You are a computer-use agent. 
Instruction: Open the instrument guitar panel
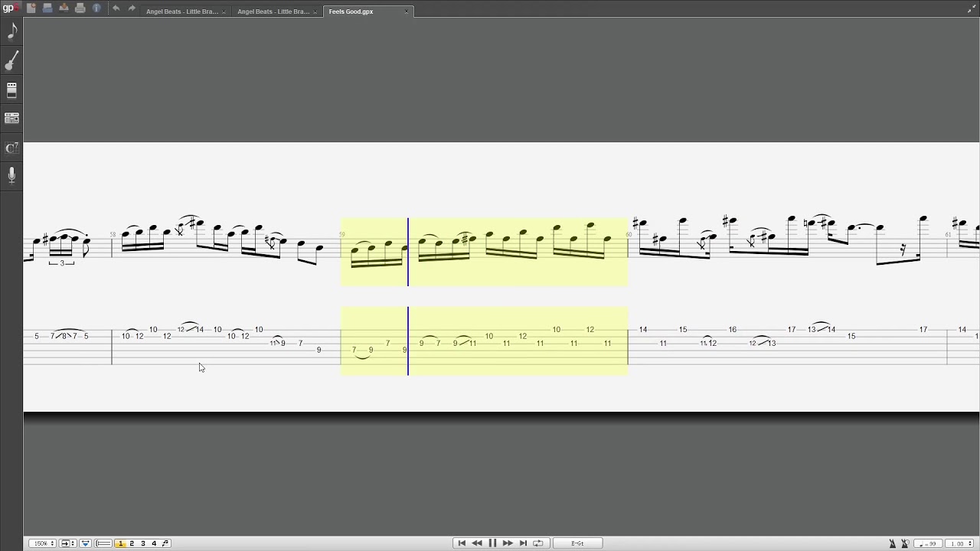[11, 61]
